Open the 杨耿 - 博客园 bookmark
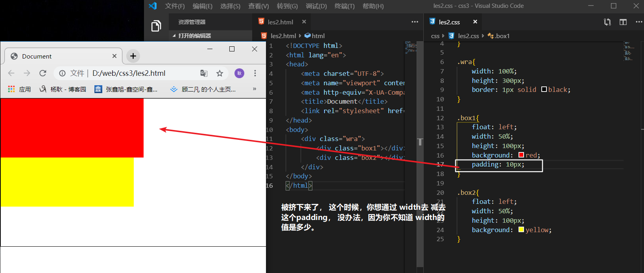The image size is (644, 273). pyautogui.click(x=63, y=89)
